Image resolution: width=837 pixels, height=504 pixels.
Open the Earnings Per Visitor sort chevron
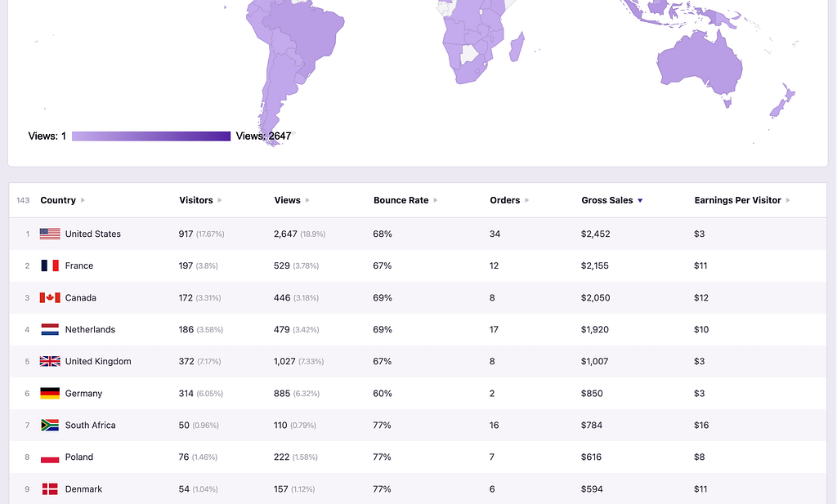789,200
